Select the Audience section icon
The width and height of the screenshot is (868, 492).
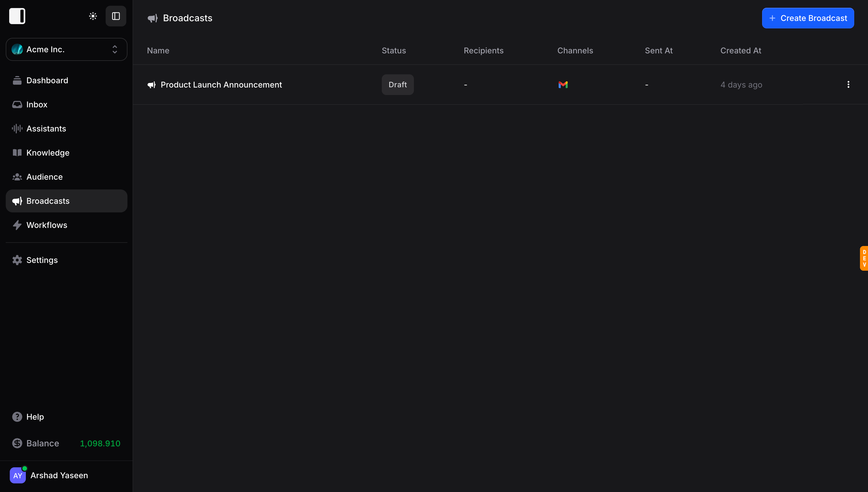pyautogui.click(x=17, y=177)
